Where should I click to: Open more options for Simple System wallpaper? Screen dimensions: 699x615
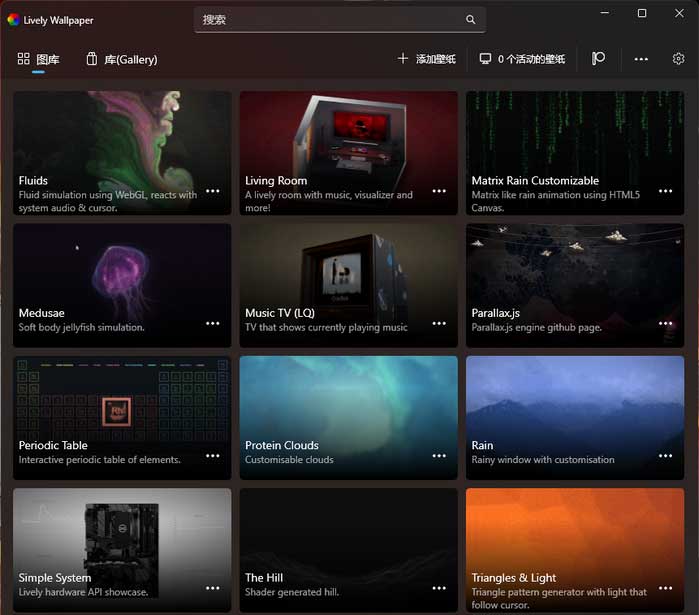pos(213,588)
